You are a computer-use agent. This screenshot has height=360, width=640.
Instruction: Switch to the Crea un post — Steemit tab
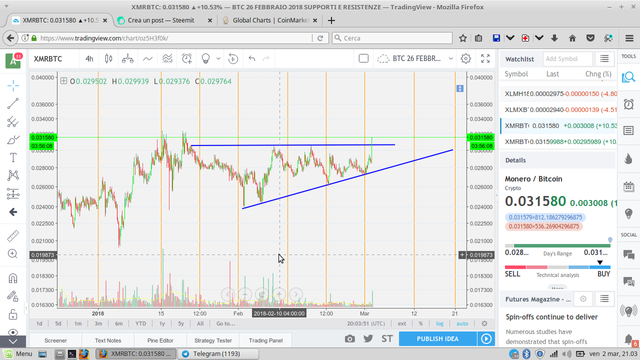click(161, 20)
